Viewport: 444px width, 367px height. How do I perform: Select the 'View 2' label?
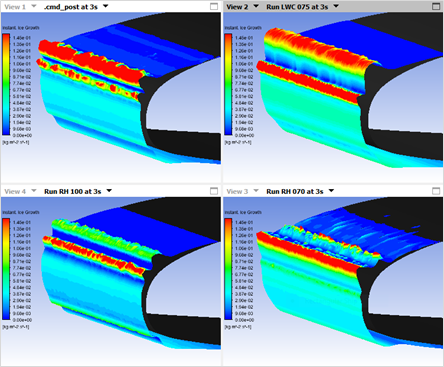(x=237, y=7)
